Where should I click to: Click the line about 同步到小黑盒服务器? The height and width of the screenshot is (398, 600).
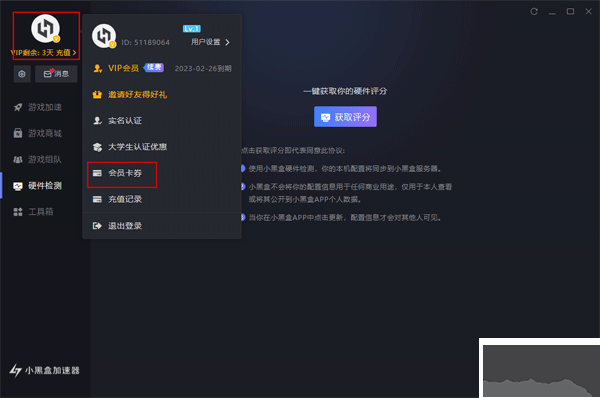click(x=345, y=169)
